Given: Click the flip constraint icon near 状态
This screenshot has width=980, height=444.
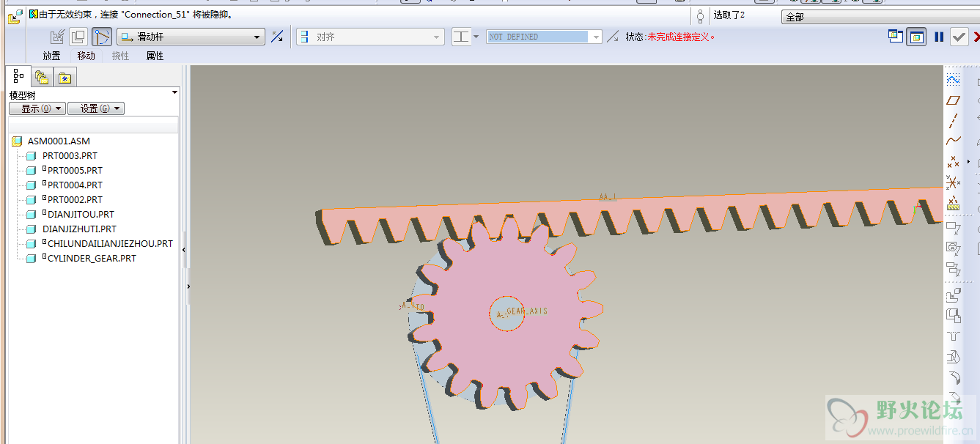Looking at the screenshot, I should point(613,37).
